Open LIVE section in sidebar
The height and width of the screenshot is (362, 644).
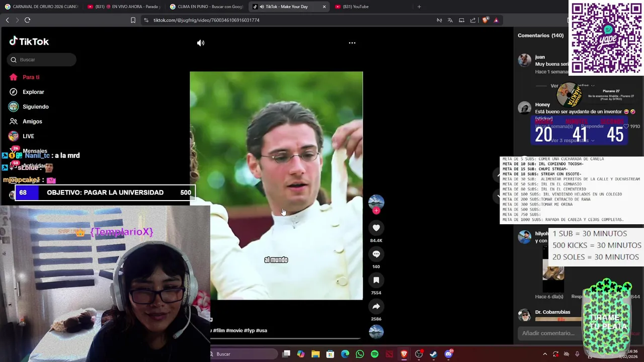(x=28, y=136)
